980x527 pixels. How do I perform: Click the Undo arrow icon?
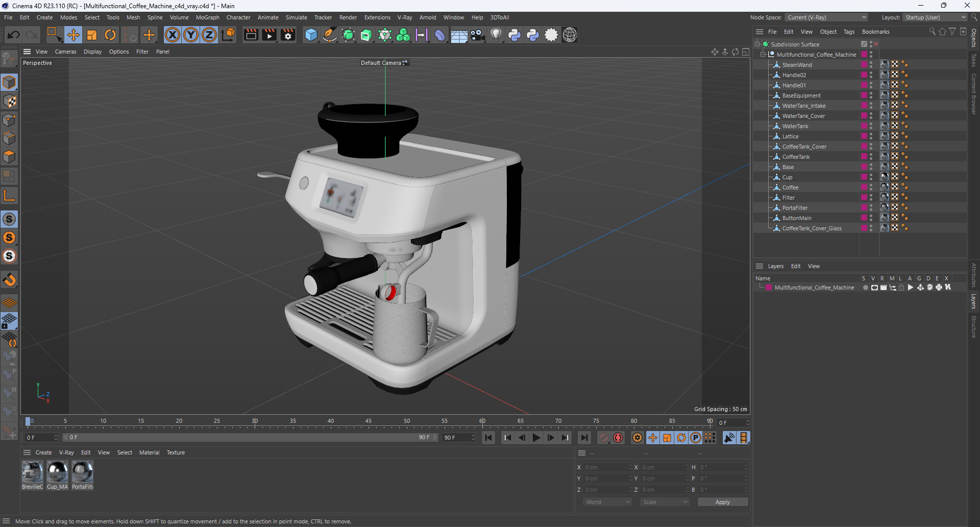point(14,35)
